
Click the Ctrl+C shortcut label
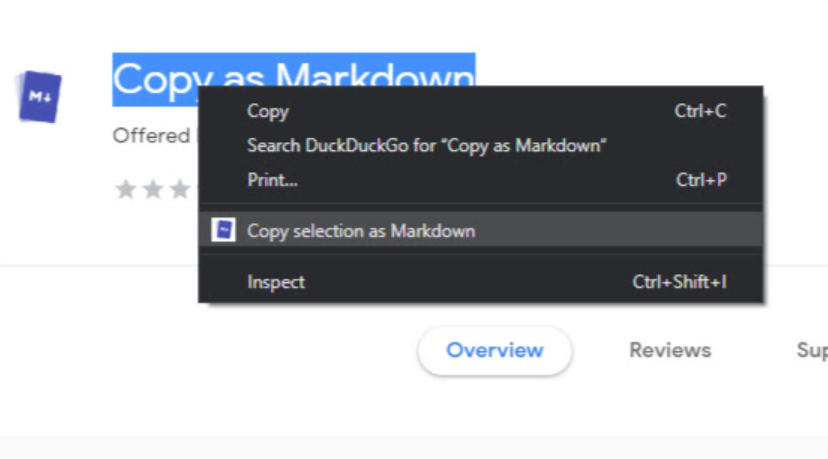click(700, 111)
